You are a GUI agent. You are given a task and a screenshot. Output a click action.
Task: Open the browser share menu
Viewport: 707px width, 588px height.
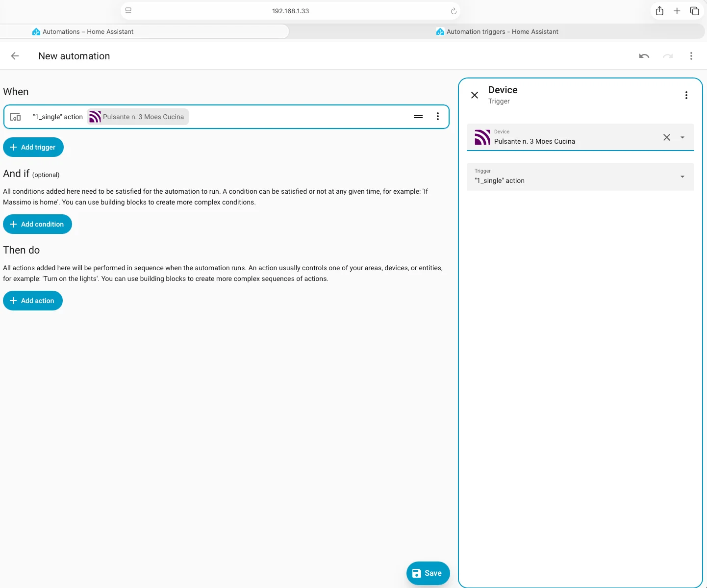pyautogui.click(x=659, y=11)
